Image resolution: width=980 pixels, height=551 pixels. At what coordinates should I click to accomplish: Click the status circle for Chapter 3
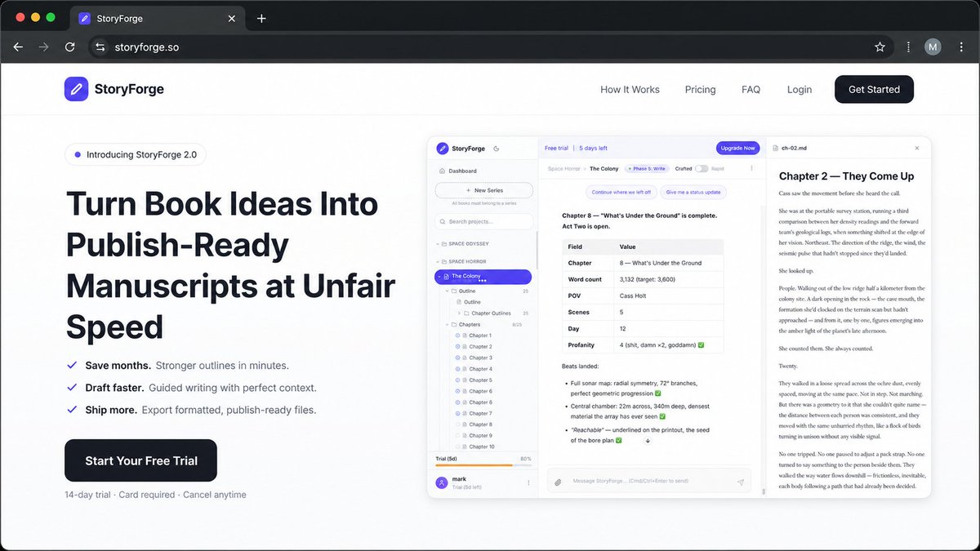point(457,358)
